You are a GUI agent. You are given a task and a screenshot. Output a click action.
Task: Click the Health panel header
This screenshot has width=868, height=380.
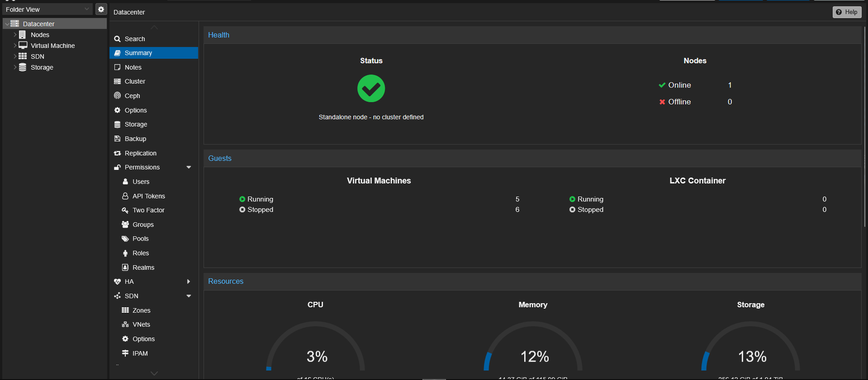point(532,35)
